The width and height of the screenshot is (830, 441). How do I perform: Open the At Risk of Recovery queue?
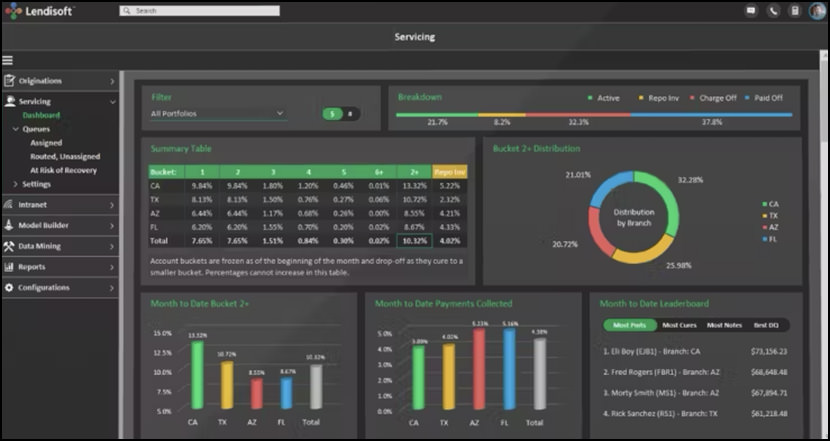[64, 170]
